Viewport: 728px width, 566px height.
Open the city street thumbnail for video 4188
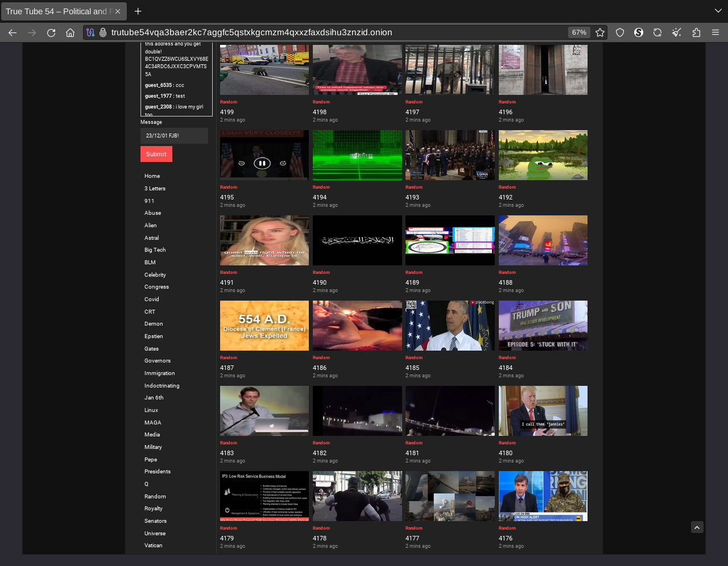pos(543,240)
